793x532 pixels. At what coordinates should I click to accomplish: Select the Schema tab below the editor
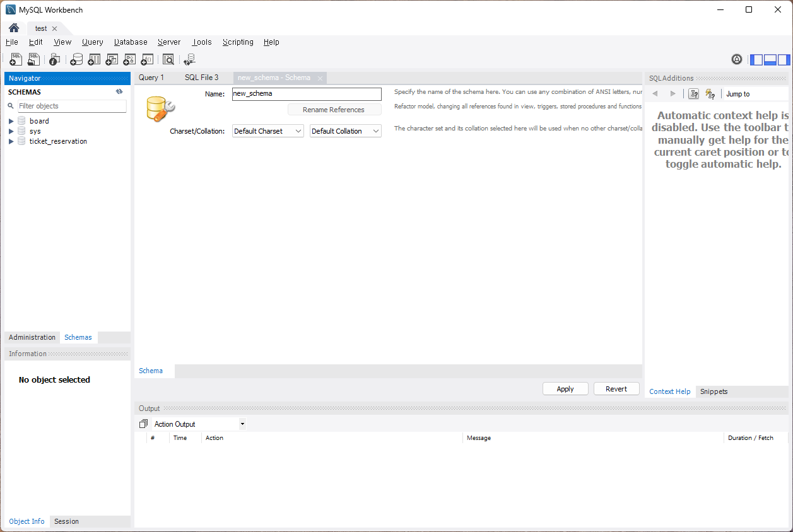[151, 371]
